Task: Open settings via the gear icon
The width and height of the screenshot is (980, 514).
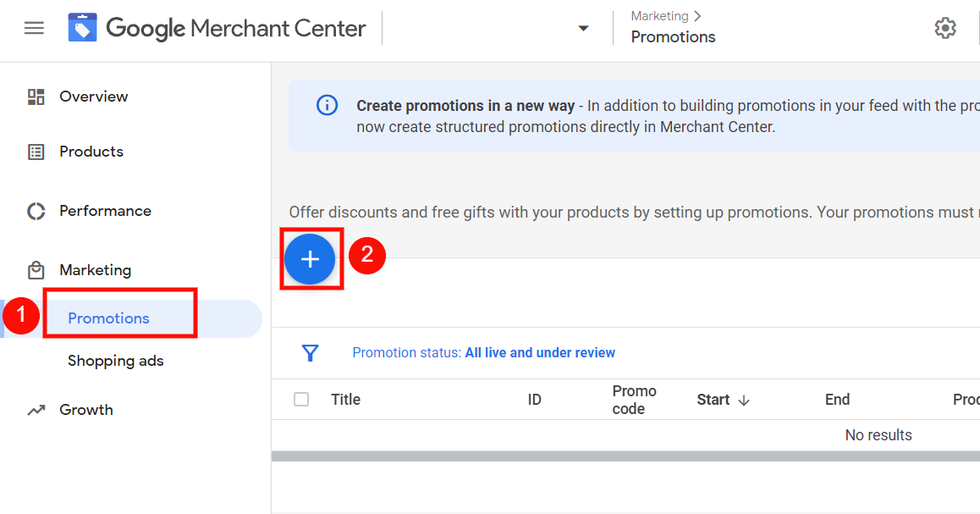Action: tap(945, 28)
